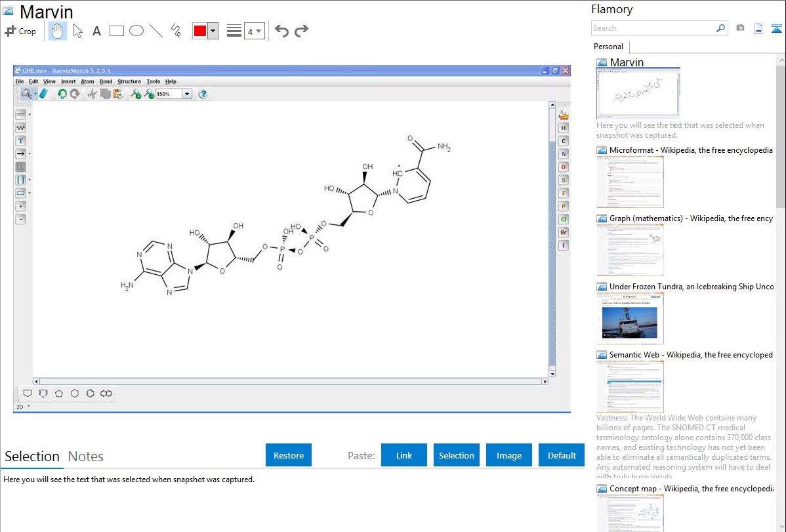Open MarvinSketch Tools menu
Image resolution: width=786 pixels, height=532 pixels.
(153, 81)
